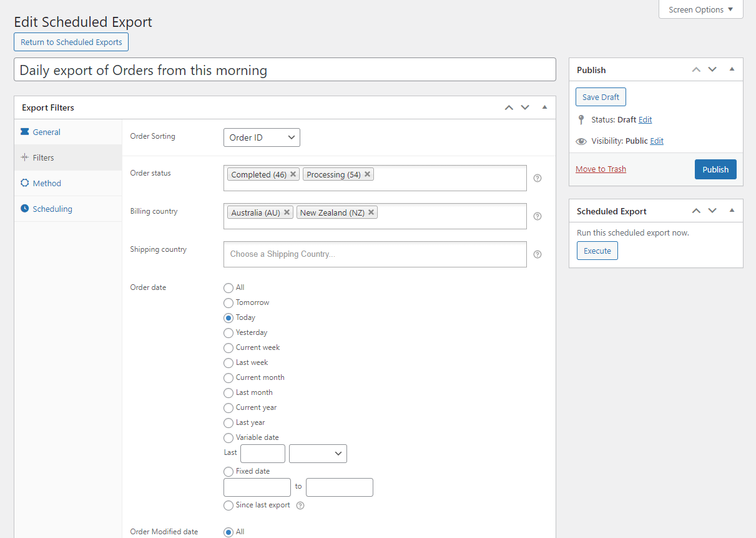The height and width of the screenshot is (538, 756).
Task: Click help icon beside Since last export
Action: 300,506
